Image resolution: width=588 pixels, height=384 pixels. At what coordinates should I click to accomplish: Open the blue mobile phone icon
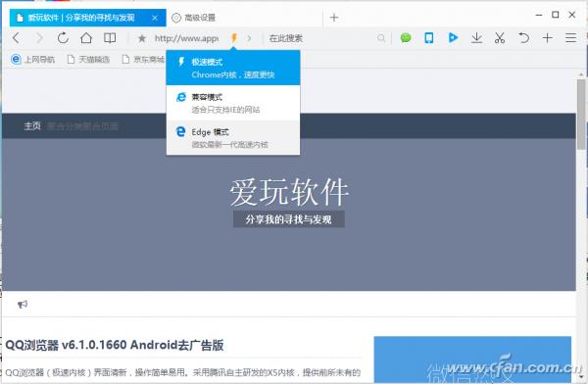[429, 38]
